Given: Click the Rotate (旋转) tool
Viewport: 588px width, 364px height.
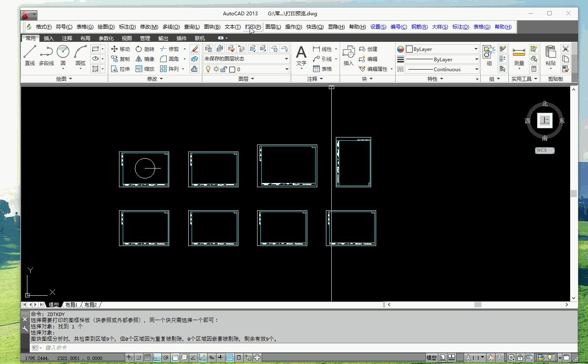Looking at the screenshot, I should coord(145,49).
